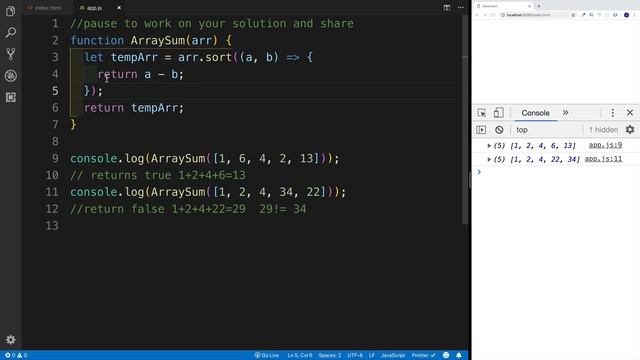Click the split editor icon

tap(447, 7)
